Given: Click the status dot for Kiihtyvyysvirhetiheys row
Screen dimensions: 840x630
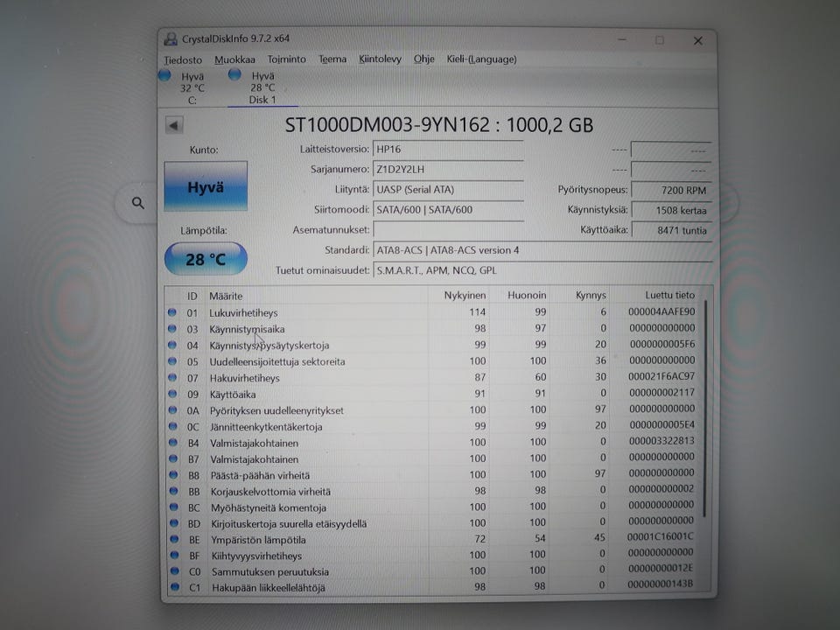Looking at the screenshot, I should coord(174,555).
